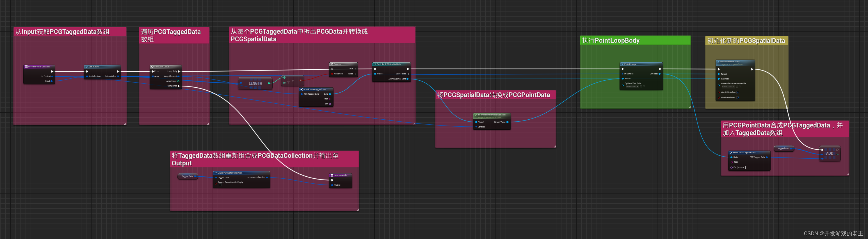Click the Output pin on Return Node
868x239 pixels.
[332, 185]
